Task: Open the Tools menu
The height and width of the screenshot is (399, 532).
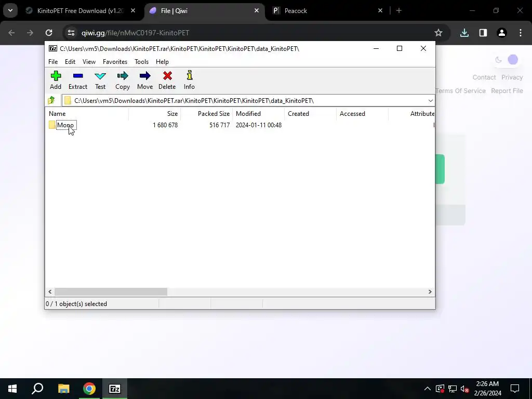Action: coord(141,62)
